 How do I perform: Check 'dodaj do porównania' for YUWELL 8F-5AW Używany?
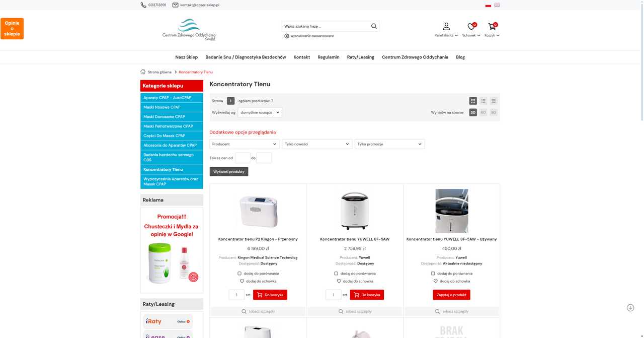click(x=433, y=274)
